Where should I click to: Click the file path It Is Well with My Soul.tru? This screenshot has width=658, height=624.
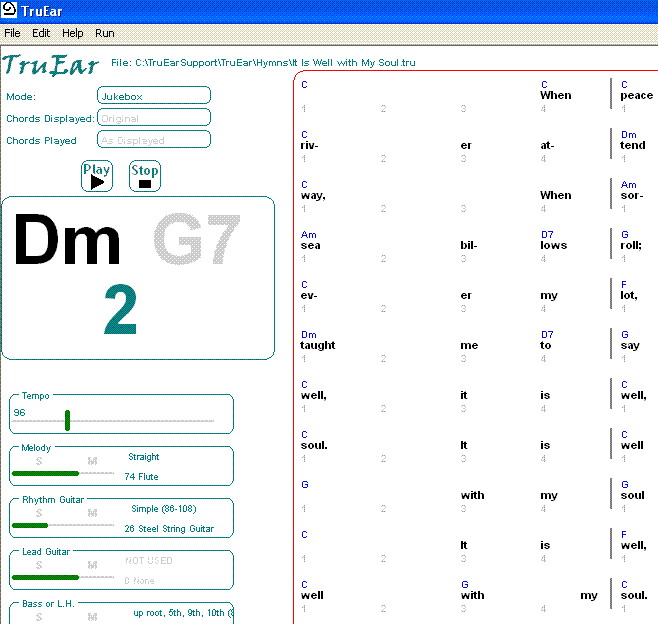[263, 63]
